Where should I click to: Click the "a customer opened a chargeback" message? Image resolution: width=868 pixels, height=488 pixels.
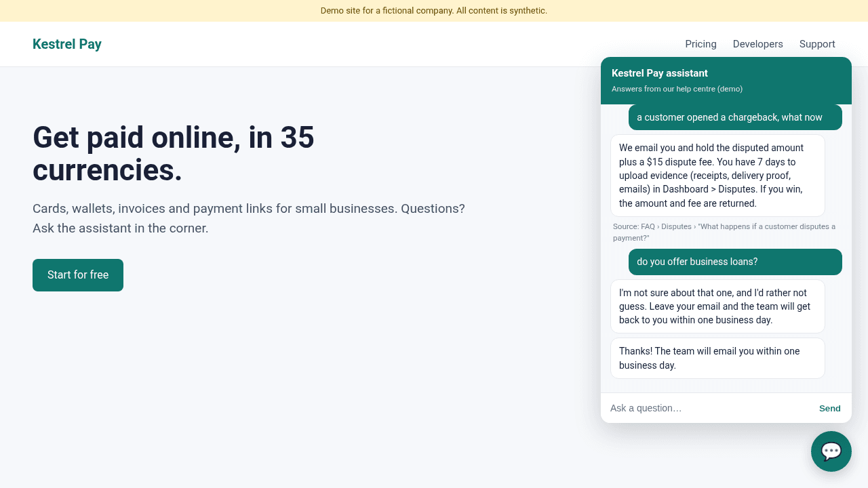[x=735, y=117]
